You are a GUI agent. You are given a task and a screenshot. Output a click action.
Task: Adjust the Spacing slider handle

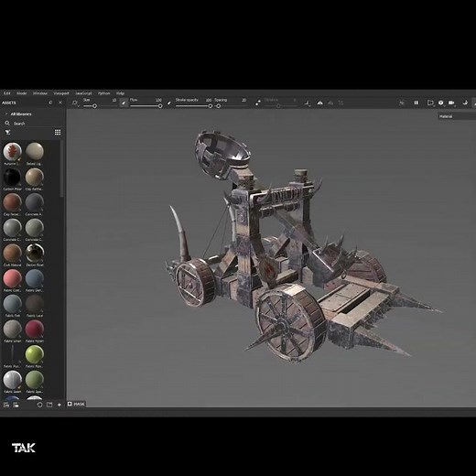pos(218,106)
